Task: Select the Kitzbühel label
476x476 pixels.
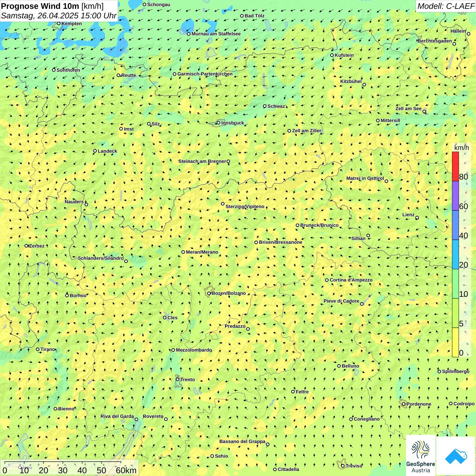Action: pyautogui.click(x=351, y=81)
